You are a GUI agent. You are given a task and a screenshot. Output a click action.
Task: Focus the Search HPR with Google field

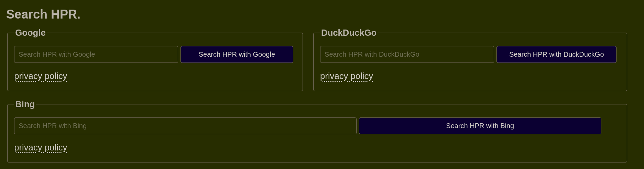96,54
